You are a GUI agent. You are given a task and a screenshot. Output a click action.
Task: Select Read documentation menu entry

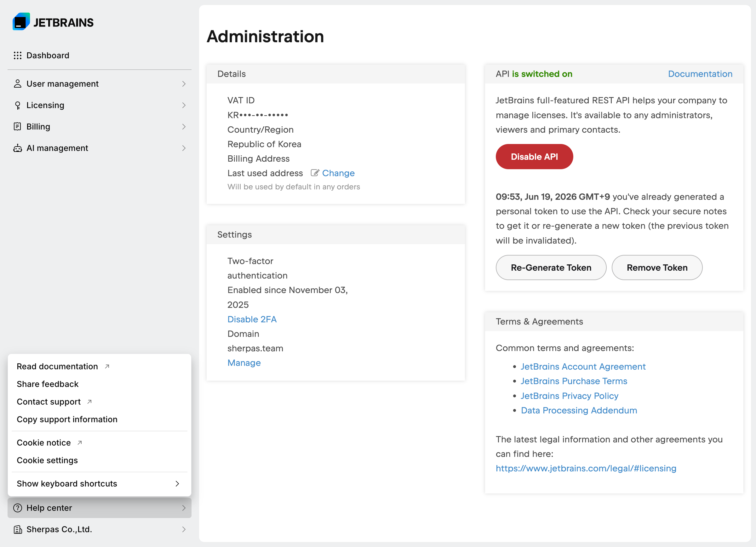[99, 366]
